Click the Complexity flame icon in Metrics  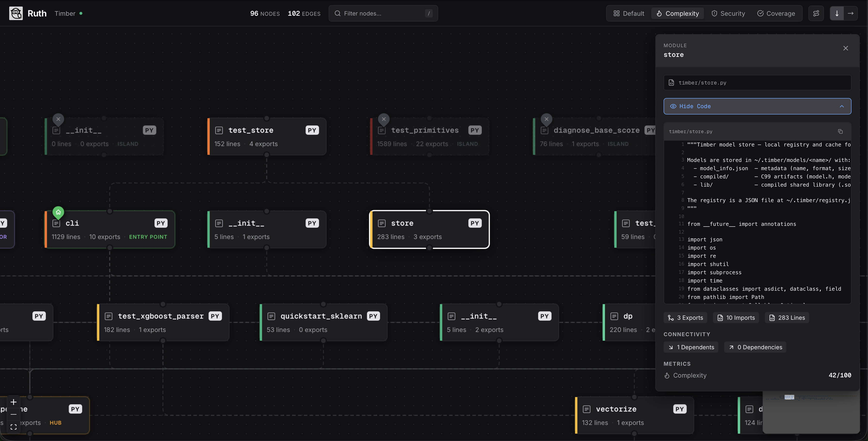(x=667, y=375)
